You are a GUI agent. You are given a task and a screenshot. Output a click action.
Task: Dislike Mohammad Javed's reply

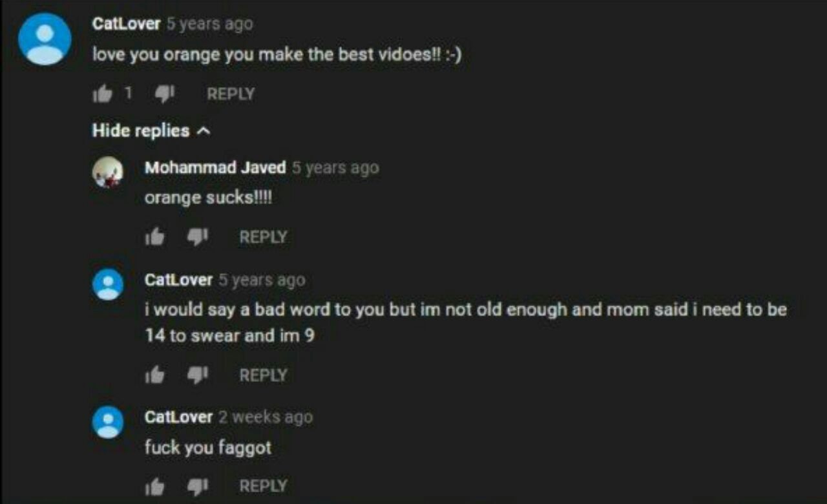click(x=197, y=237)
